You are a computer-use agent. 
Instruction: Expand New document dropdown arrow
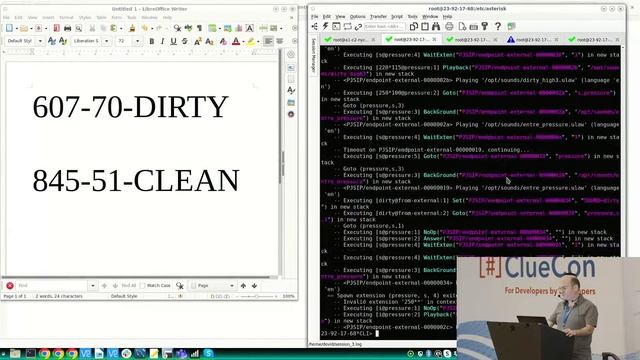pos(16,28)
